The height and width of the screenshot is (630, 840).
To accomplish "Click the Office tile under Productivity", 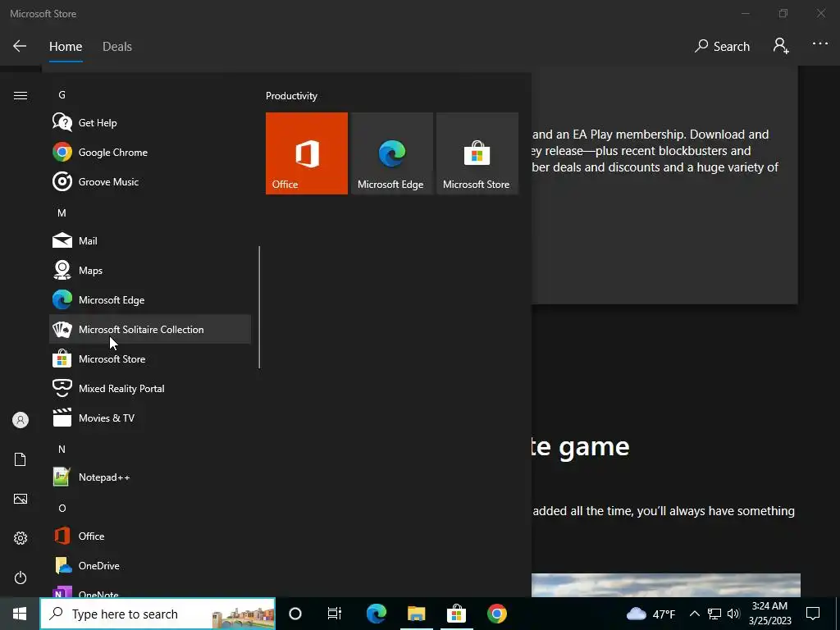I will click(307, 153).
